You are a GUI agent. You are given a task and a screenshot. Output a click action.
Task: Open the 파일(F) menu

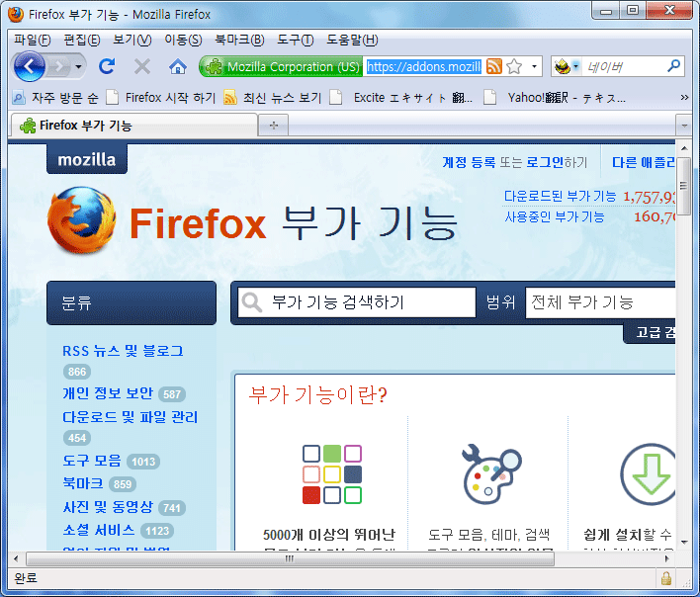point(33,41)
